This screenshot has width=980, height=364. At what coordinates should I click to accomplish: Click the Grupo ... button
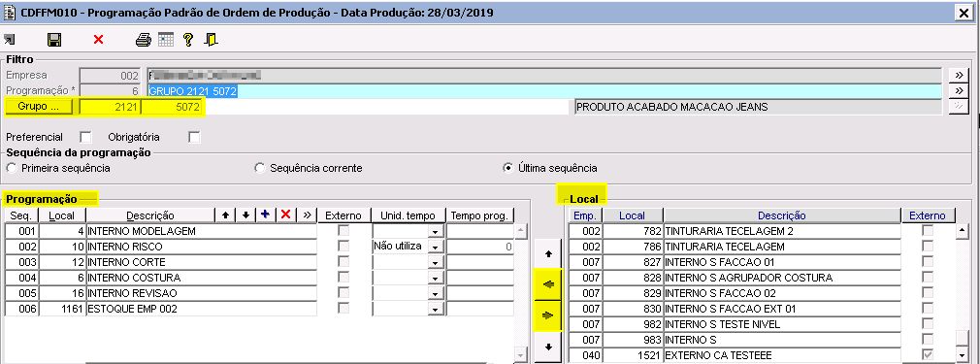point(38,107)
